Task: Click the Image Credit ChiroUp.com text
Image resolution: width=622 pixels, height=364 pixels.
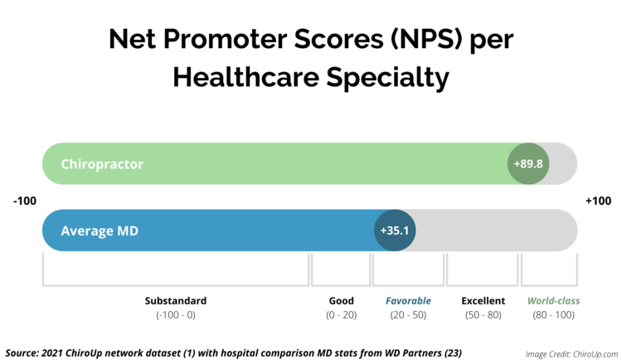Action: [571, 354]
